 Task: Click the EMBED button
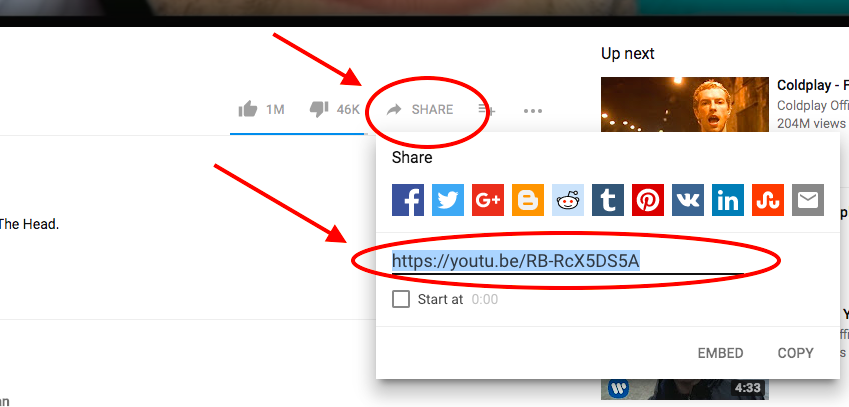coord(720,353)
